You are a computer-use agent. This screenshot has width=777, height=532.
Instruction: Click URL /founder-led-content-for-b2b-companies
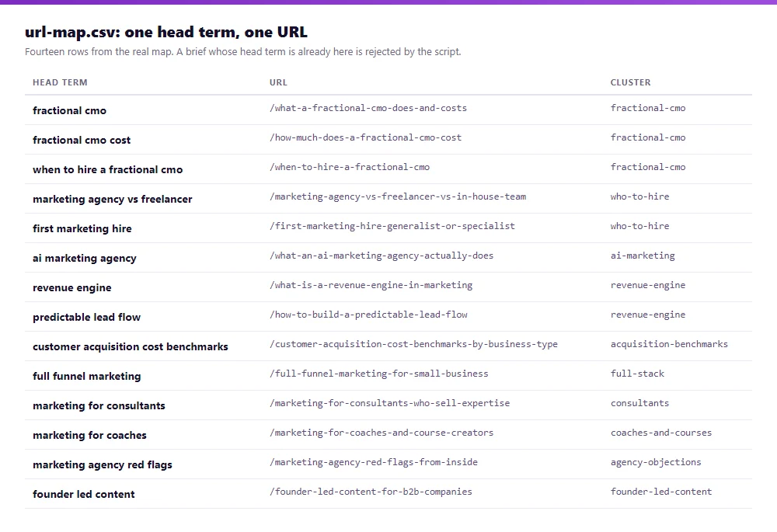[x=371, y=492]
